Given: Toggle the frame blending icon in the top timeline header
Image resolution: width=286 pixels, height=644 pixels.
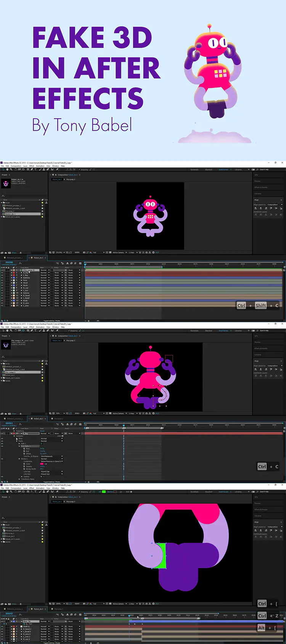Looking at the screenshot, I should click(x=71, y=263).
